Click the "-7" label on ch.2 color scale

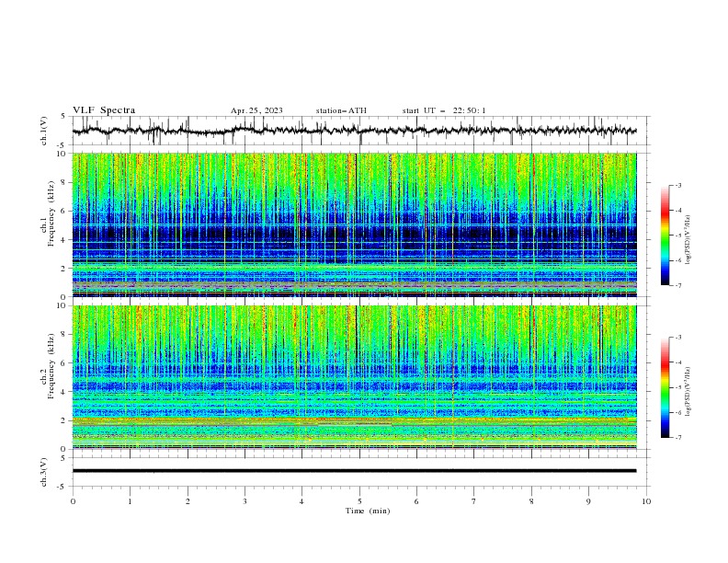click(x=677, y=438)
